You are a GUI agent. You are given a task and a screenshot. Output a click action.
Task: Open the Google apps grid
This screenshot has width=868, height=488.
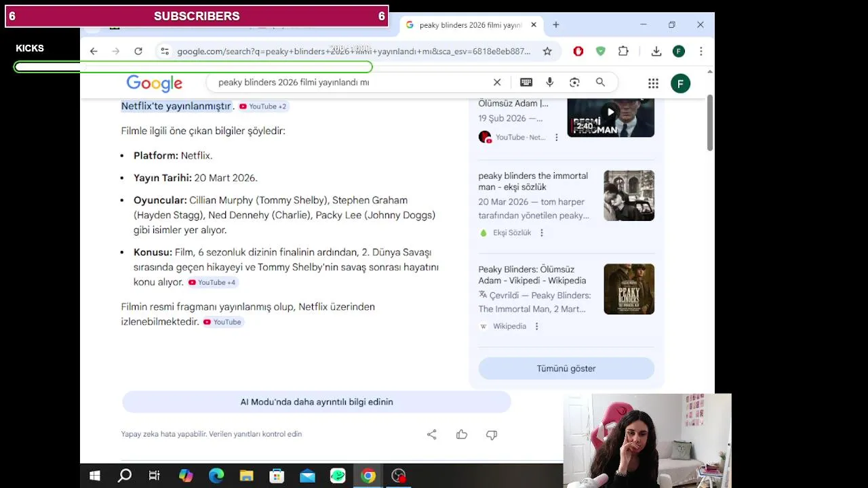[653, 83]
